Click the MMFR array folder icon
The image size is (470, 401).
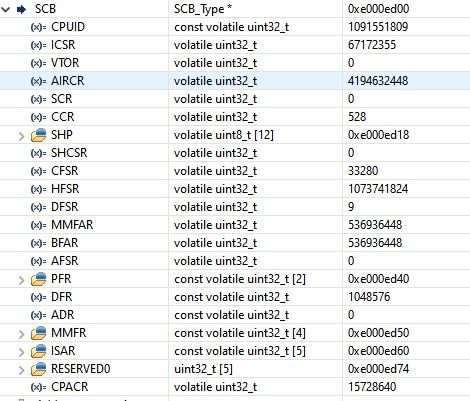38,333
